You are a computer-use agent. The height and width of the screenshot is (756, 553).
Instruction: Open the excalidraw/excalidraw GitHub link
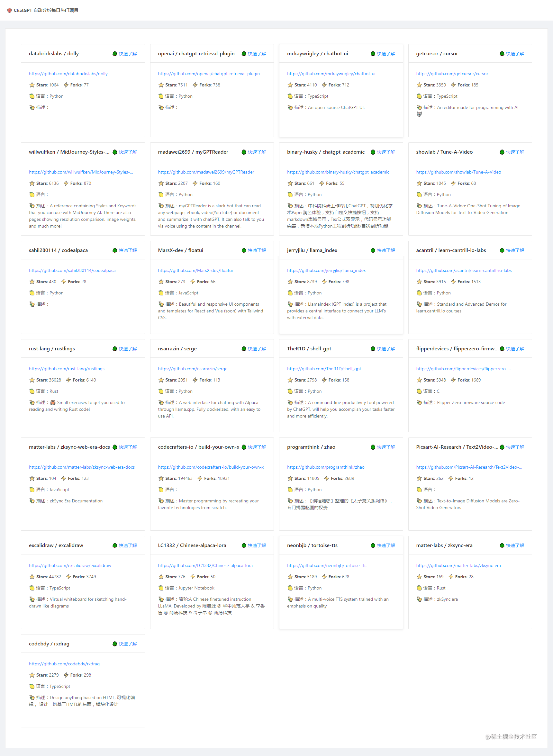tap(70, 566)
